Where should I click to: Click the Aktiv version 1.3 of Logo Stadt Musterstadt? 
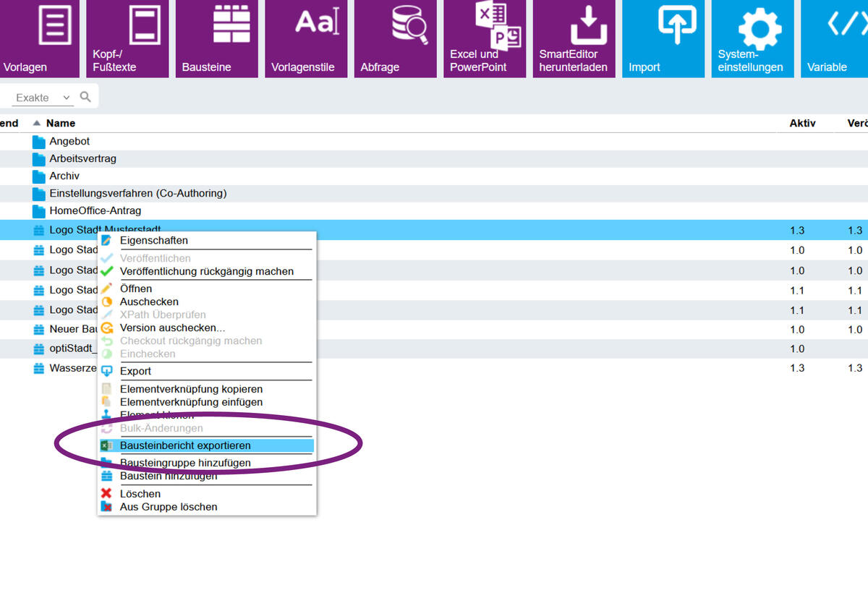797,231
